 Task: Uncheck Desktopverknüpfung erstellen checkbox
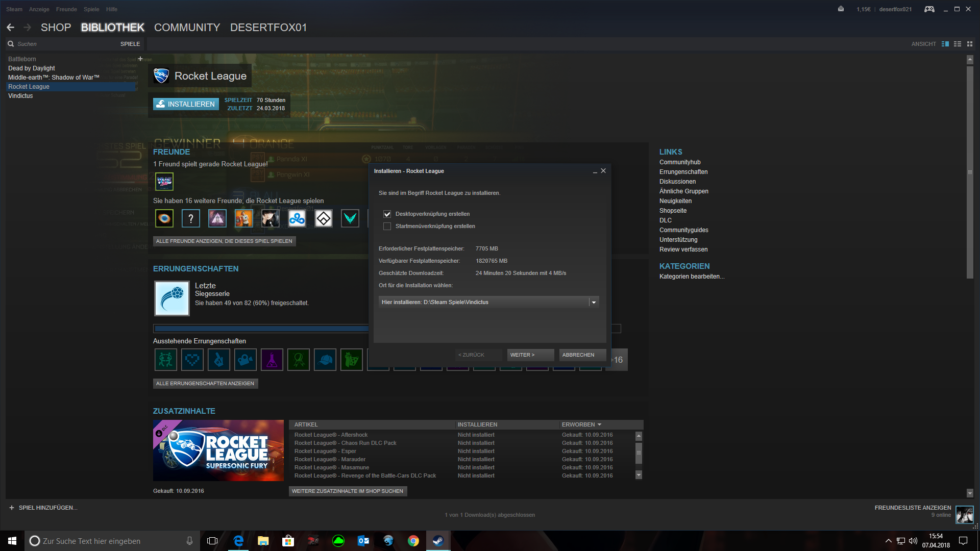[387, 214]
